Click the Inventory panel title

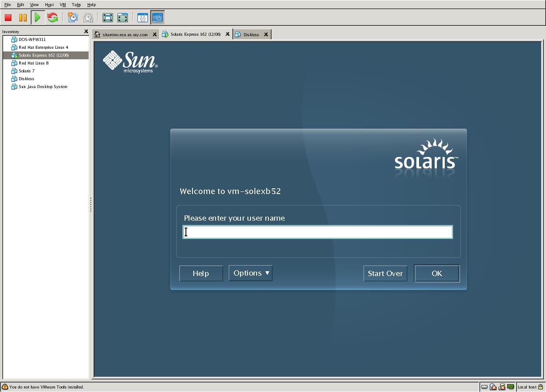click(x=10, y=32)
